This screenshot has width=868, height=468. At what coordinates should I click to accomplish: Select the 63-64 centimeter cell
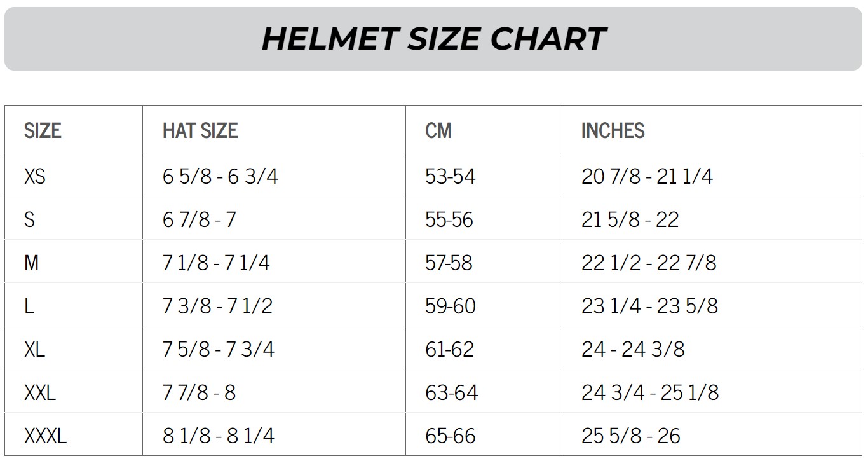pos(451,392)
